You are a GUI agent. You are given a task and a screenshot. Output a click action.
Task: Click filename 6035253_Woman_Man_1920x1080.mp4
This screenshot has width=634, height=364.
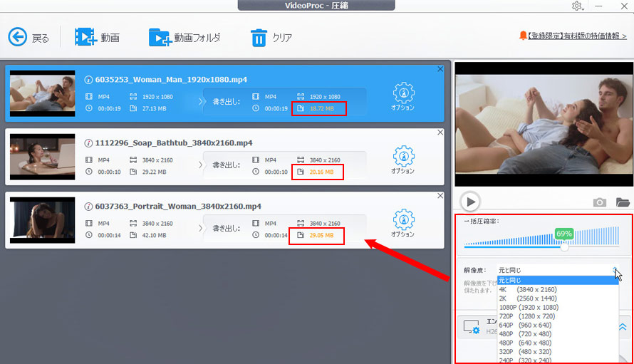(171, 80)
